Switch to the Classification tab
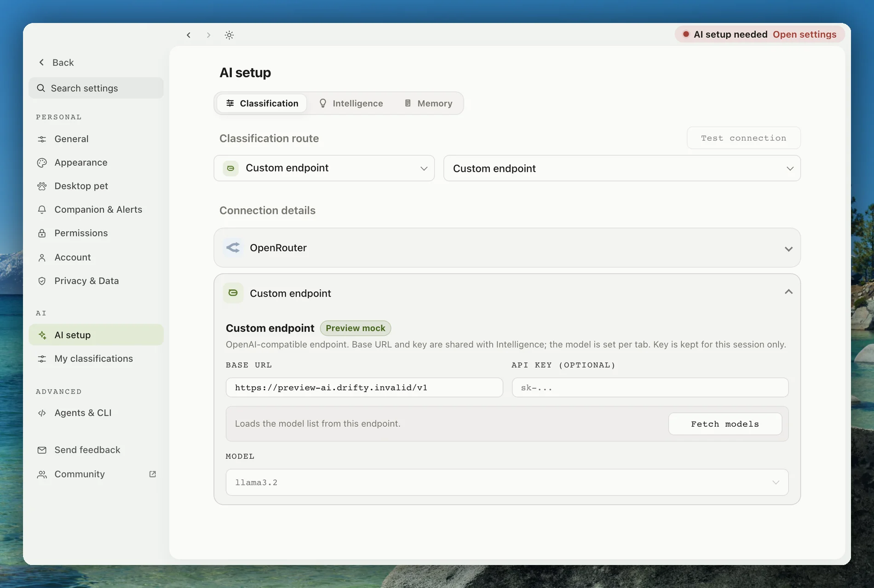This screenshot has width=874, height=588. pyautogui.click(x=262, y=103)
